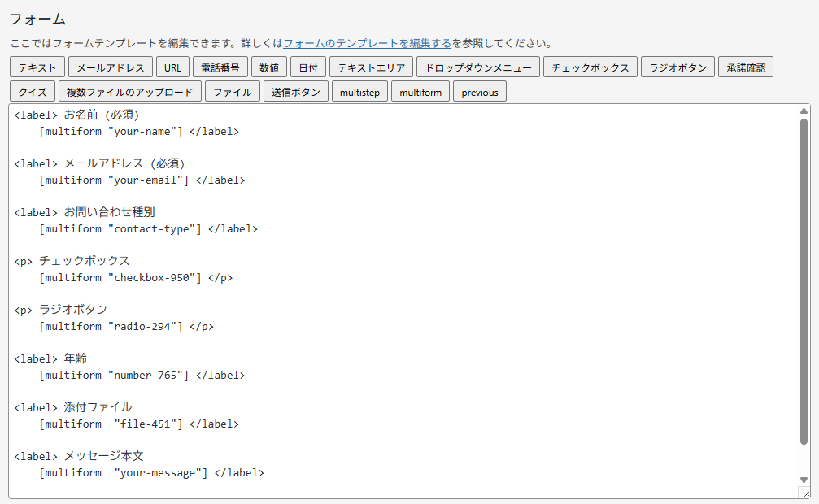This screenshot has height=504, width=819.
Task: Insert a クイズ tag
Action: [x=33, y=92]
